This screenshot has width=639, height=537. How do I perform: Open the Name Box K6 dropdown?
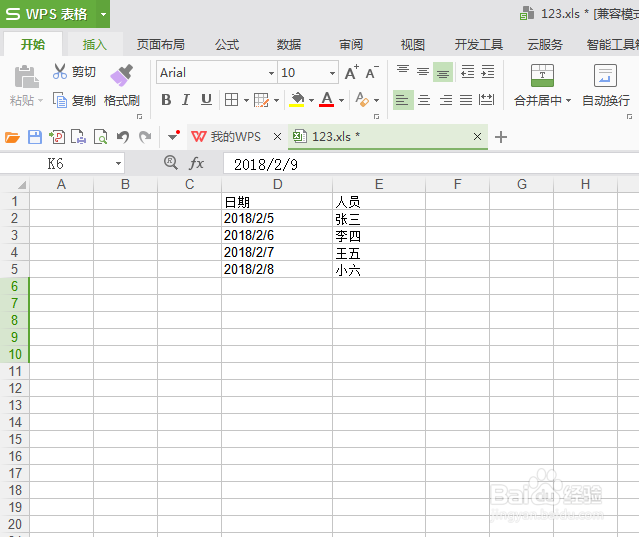click(118, 164)
